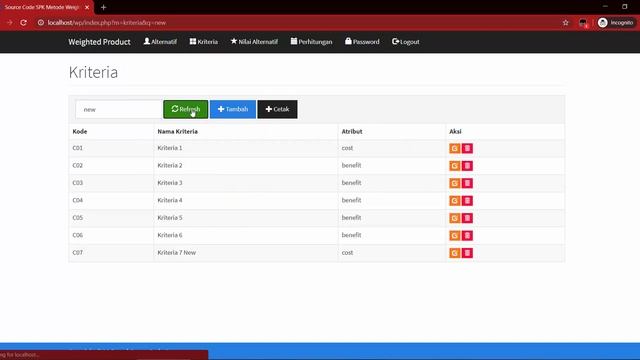Select the 'Kriteria 7 New' name cell
Viewport: 640px width, 360px height.
[177, 253]
